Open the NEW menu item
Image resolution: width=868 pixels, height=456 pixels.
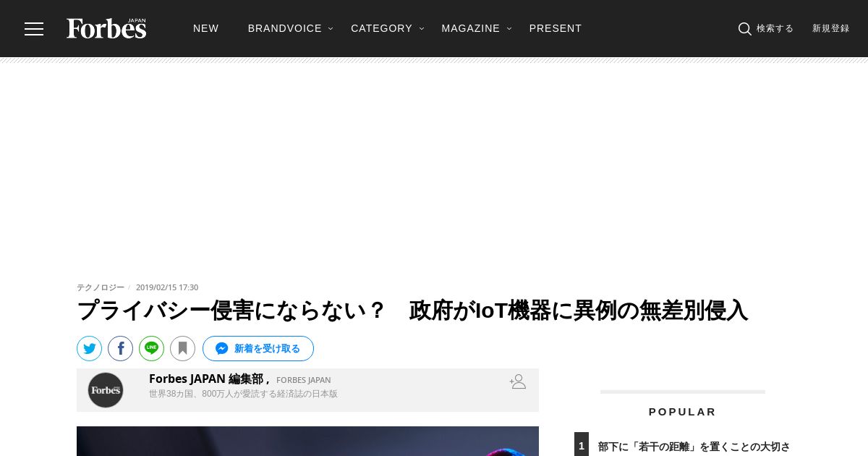point(205,28)
